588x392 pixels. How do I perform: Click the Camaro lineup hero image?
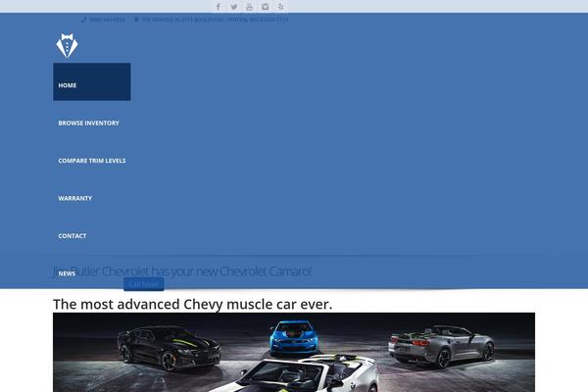click(x=294, y=352)
